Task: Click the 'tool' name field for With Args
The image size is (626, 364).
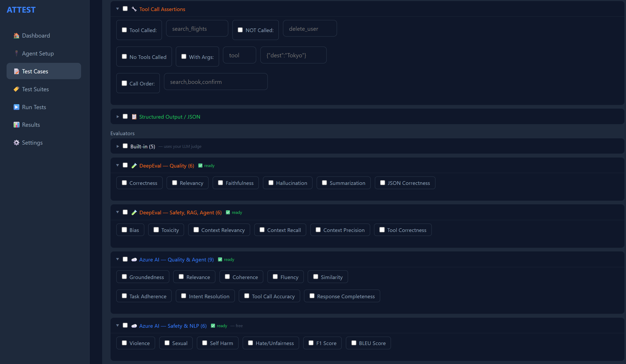Action: pos(239,55)
